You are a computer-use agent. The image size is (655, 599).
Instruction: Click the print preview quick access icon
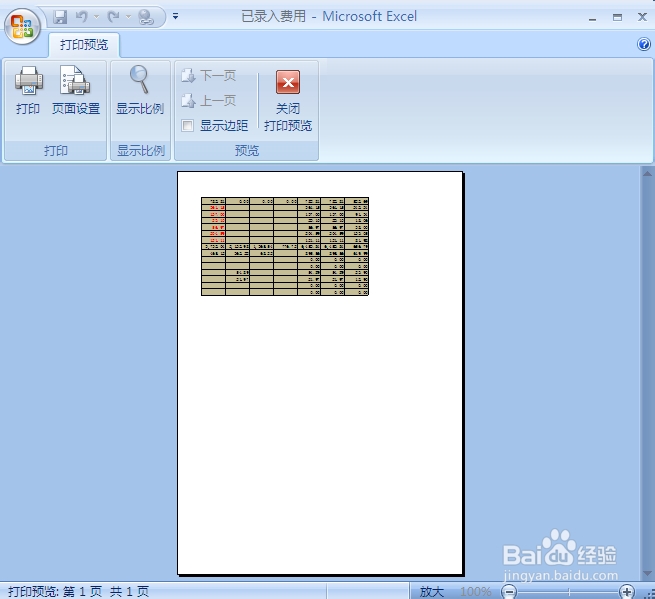pyautogui.click(x=146, y=17)
